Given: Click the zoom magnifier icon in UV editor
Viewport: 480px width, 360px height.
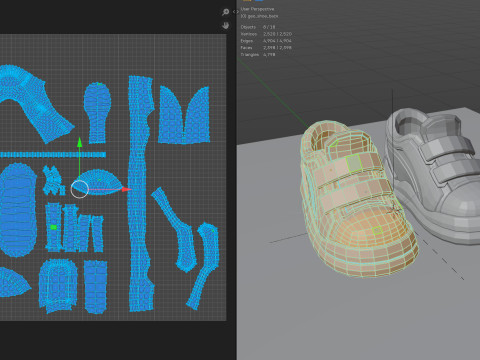Looking at the screenshot, I should 225,12.
